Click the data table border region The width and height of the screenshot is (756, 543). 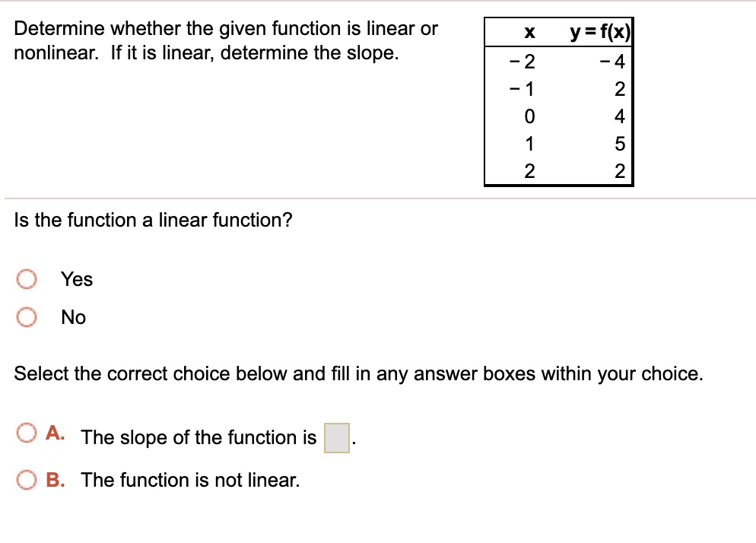click(x=558, y=103)
